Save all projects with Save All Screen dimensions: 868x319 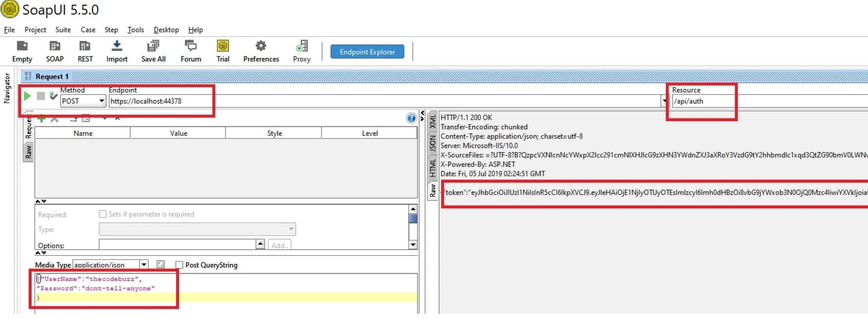click(154, 51)
